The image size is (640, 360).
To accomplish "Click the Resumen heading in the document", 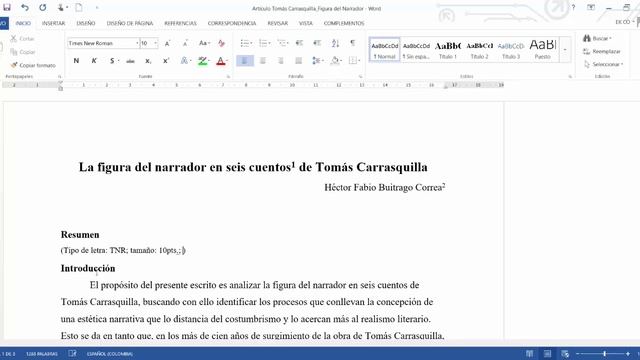I will tap(80, 235).
